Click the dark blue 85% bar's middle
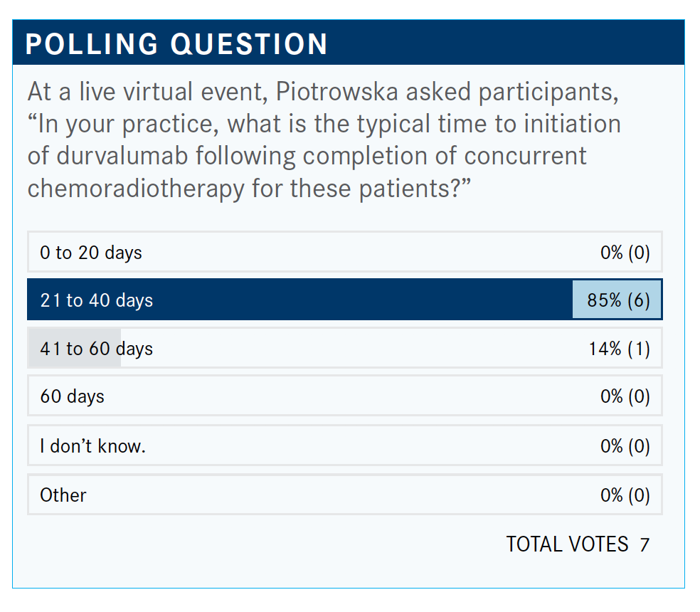 [299, 300]
